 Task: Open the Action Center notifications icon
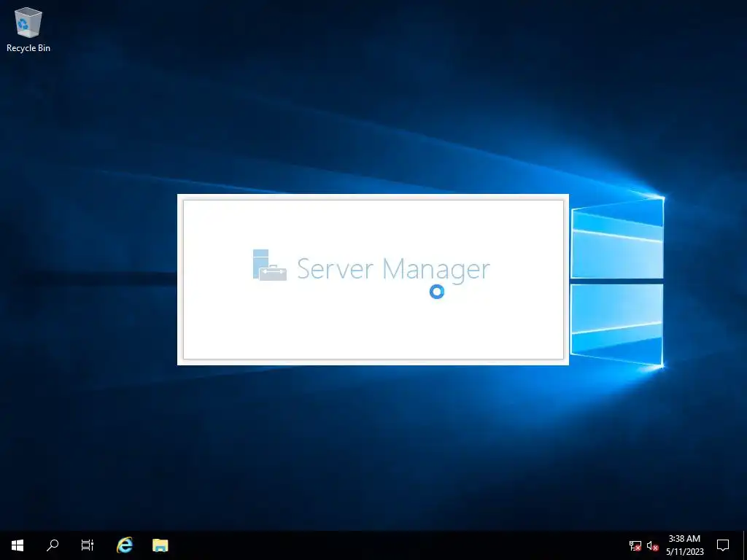(x=723, y=545)
